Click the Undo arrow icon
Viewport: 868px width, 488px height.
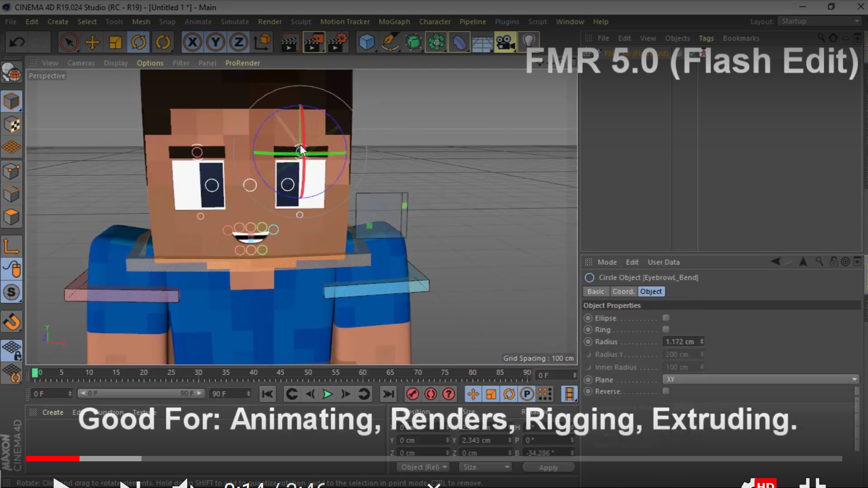click(x=17, y=42)
